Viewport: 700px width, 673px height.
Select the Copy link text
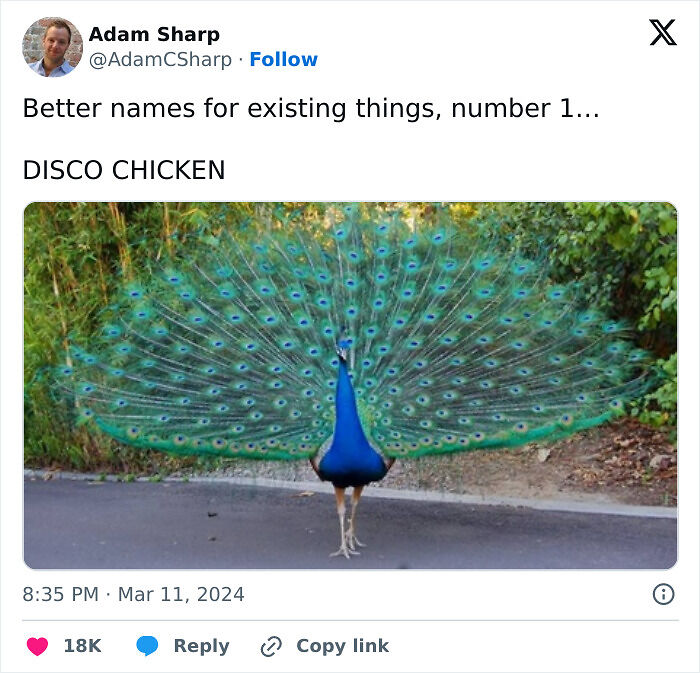point(342,646)
